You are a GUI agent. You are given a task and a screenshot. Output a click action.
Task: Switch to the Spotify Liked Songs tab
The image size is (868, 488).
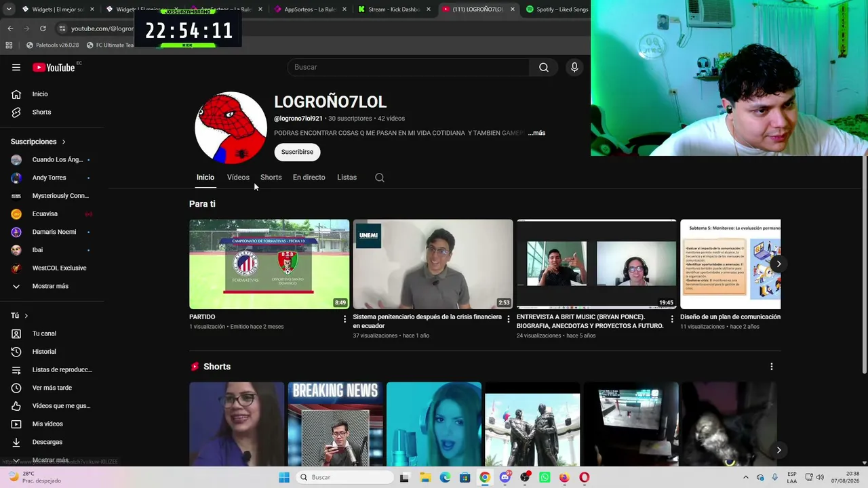pos(557,9)
